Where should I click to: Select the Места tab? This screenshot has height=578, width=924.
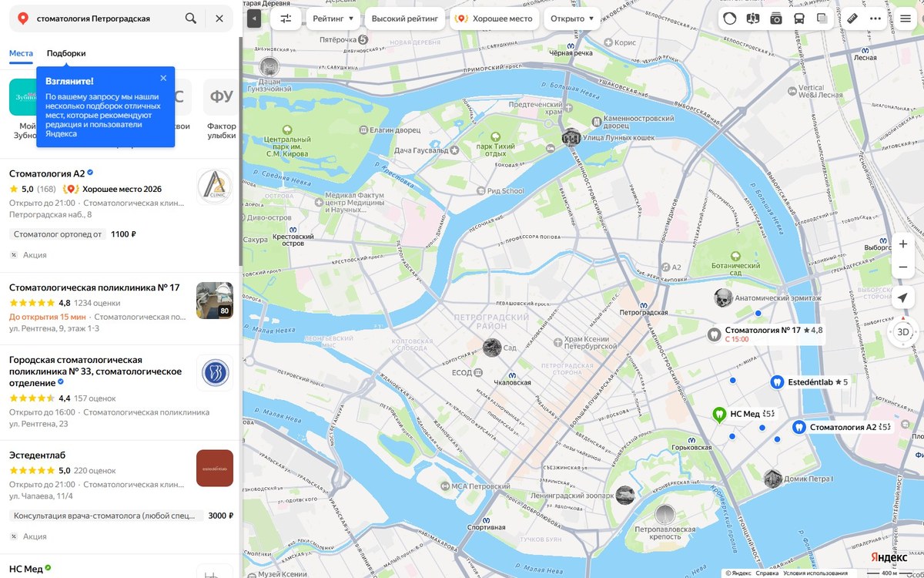pyautogui.click(x=21, y=53)
